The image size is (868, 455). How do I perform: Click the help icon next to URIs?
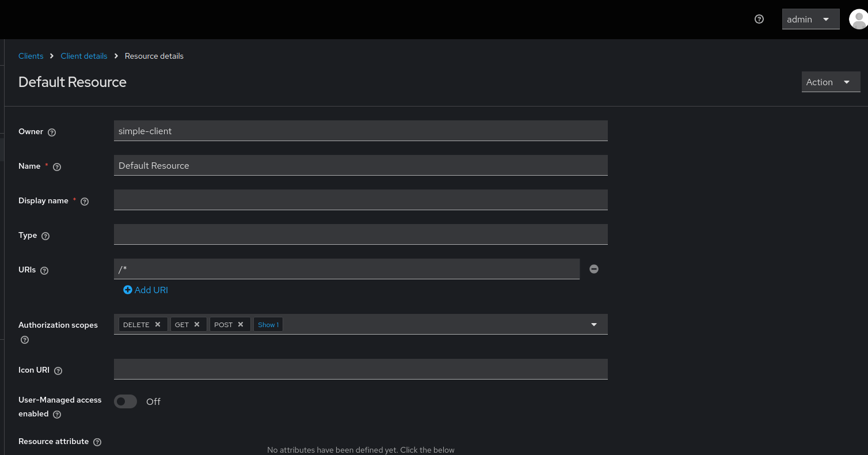(43, 270)
